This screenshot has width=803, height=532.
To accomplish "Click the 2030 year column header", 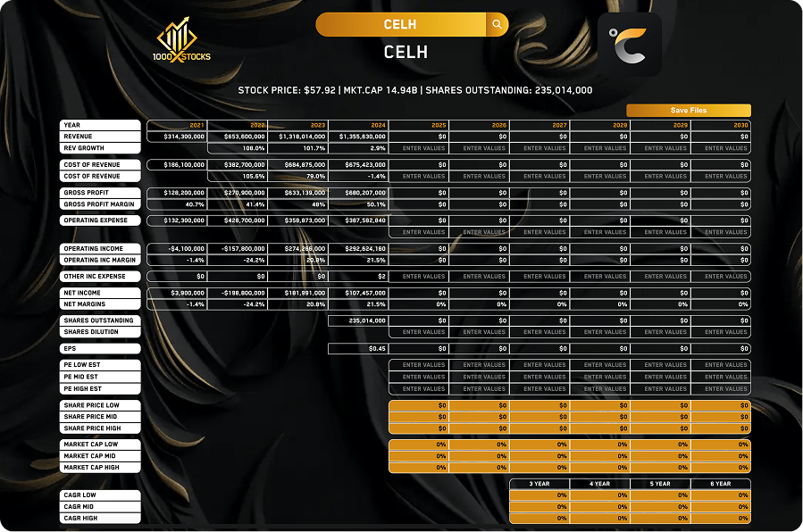I will (721, 126).
